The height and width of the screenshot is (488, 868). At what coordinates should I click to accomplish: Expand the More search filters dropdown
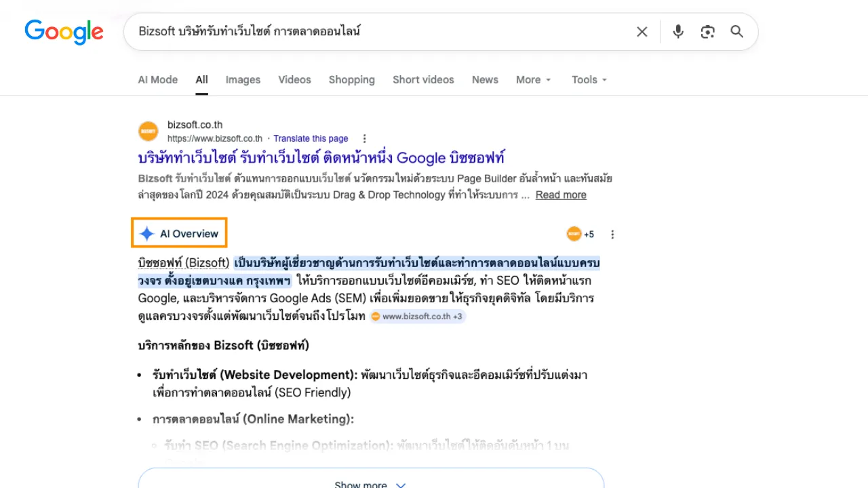pos(534,80)
